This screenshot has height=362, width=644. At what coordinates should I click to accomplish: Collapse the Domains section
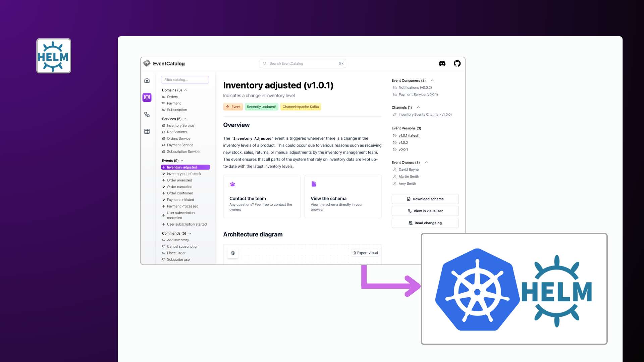click(x=185, y=90)
